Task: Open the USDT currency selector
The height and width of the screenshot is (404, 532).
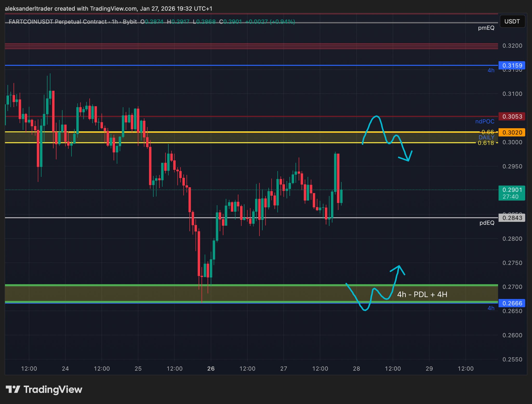Action: pyautogui.click(x=512, y=21)
